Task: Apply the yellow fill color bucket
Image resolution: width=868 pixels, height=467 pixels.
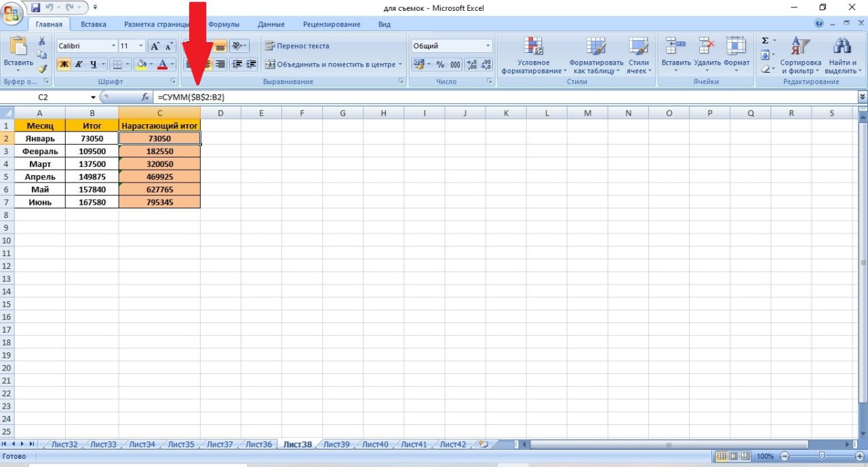Action: 141,64
